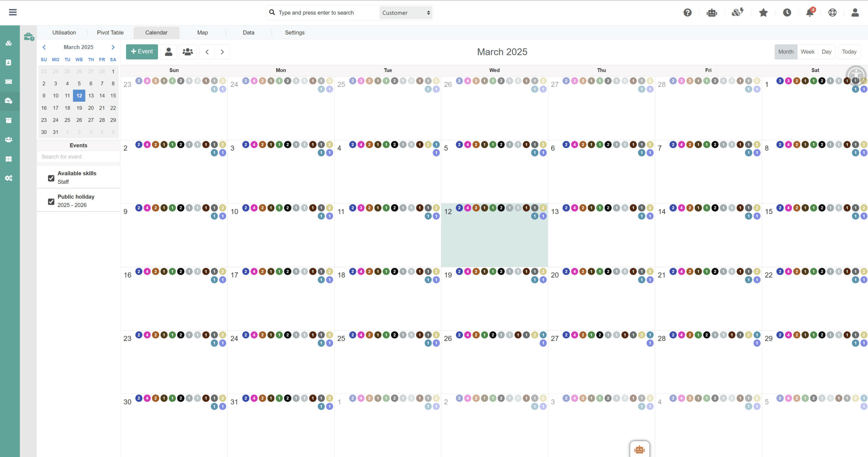Click the pink 4 dot on March 19
Image resolution: width=868 pixels, height=457 pixels.
pos(468,271)
